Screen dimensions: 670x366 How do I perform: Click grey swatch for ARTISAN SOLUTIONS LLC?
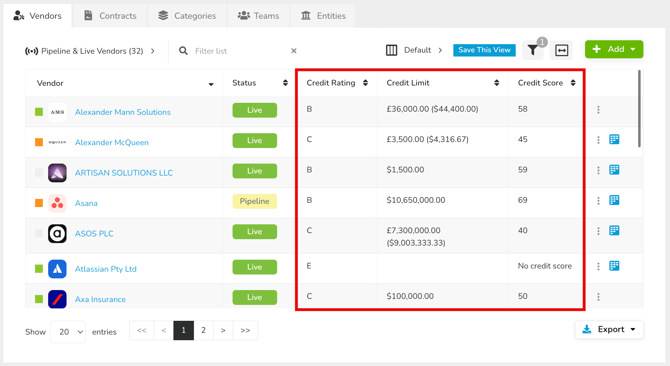[x=39, y=173]
